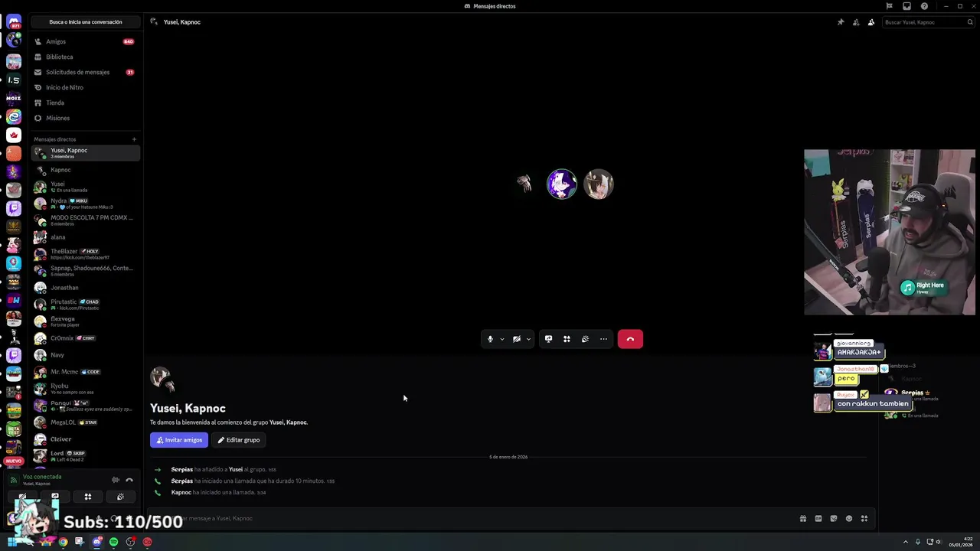Open Biblioteca in the sidebar
The height and width of the screenshot is (551, 980).
pos(84,57)
